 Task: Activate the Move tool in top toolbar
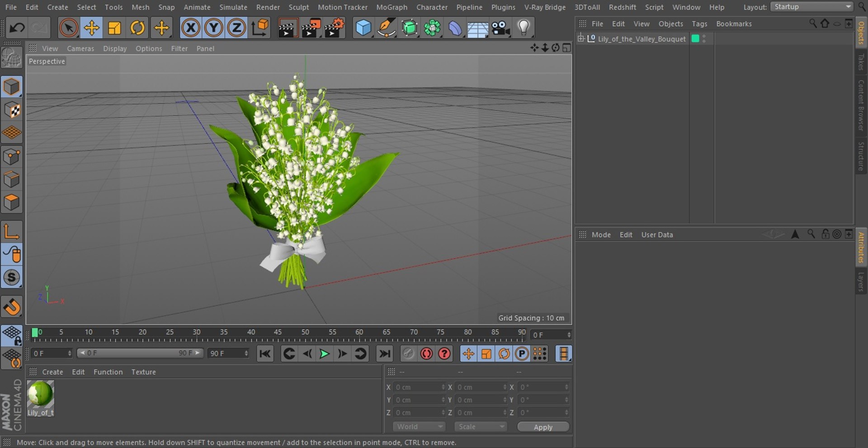[91, 28]
